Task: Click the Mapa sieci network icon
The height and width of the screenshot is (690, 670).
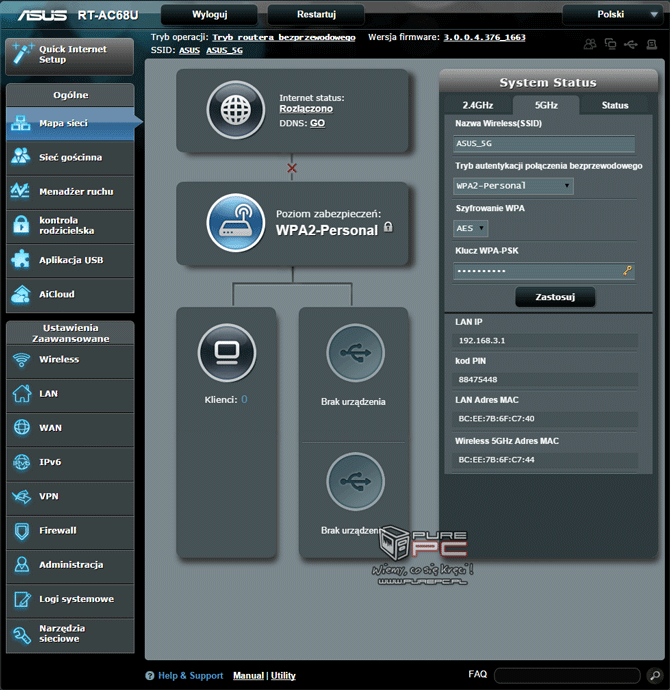Action: click(21, 123)
